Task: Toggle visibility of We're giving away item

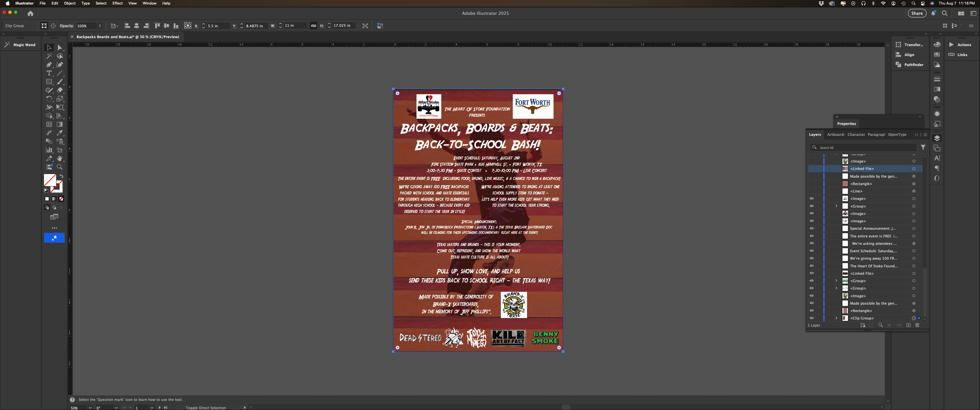Action: [811, 258]
